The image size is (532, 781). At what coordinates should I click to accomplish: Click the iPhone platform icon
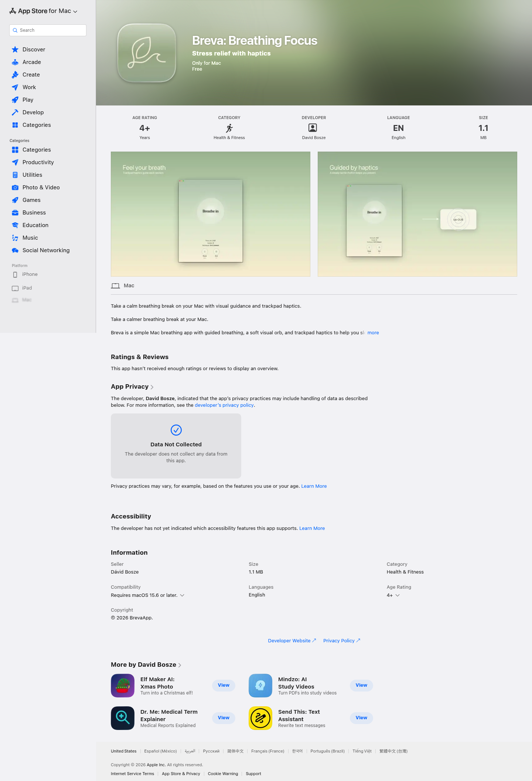pos(15,275)
